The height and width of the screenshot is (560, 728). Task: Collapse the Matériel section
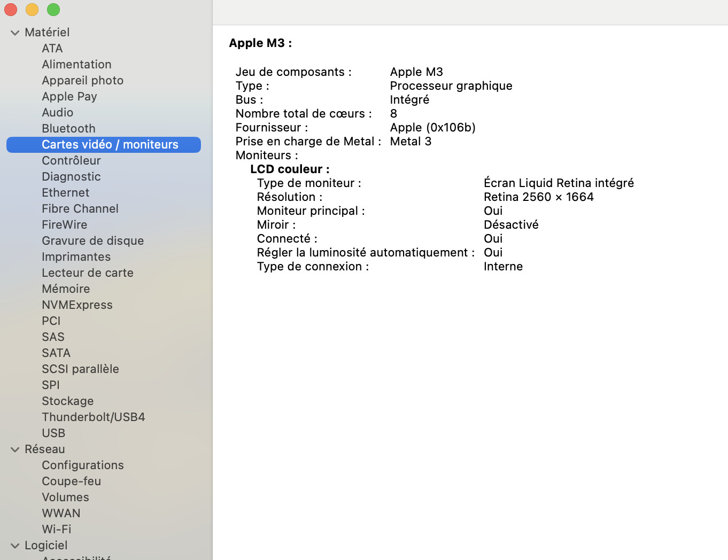14,32
